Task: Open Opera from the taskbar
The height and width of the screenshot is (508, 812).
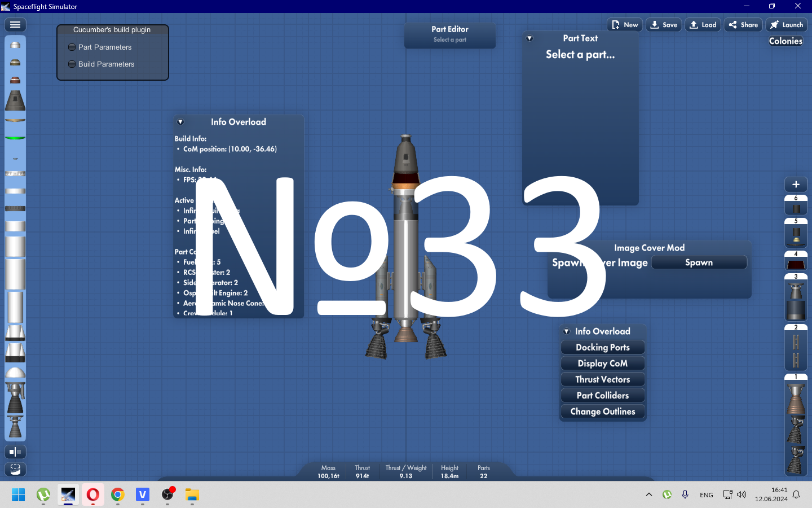Action: 93,495
